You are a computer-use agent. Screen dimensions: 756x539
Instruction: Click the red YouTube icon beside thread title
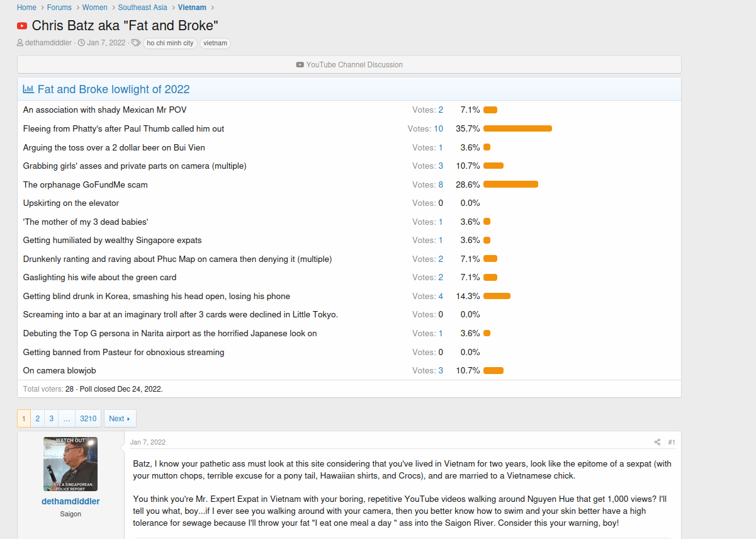click(22, 26)
